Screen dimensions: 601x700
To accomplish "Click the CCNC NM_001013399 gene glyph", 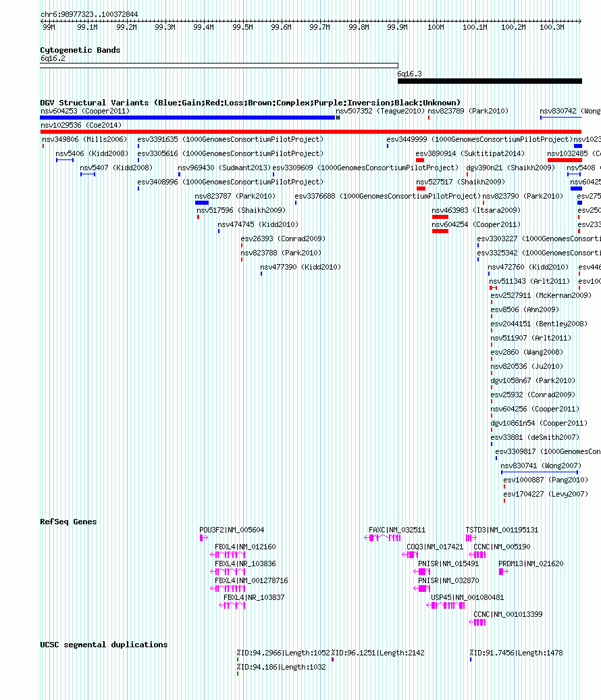I will coord(477,623).
